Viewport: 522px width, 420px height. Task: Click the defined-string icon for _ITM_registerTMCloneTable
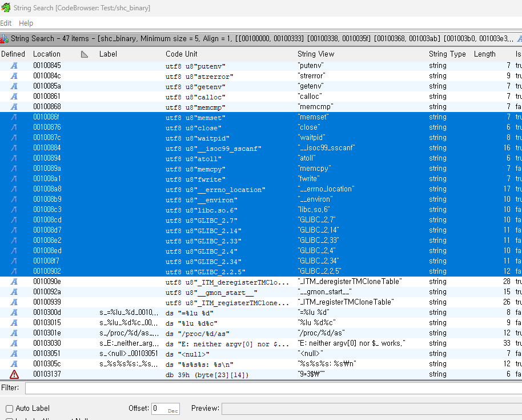pos(14,303)
